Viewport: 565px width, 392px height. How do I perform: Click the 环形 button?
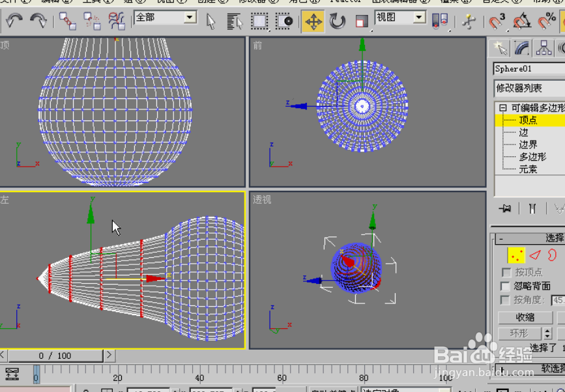519,332
